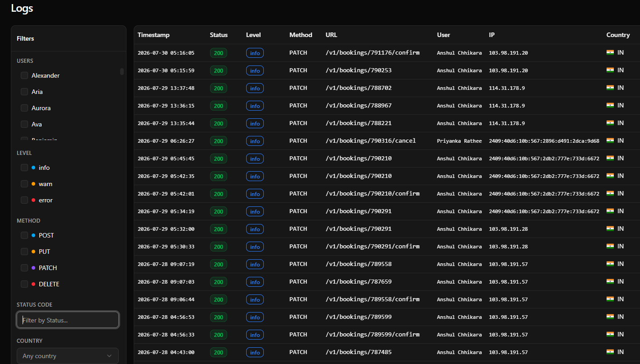Image resolution: width=640 pixels, height=364 pixels.
Task: Tick the Ava user checkbox
Action: click(24, 124)
